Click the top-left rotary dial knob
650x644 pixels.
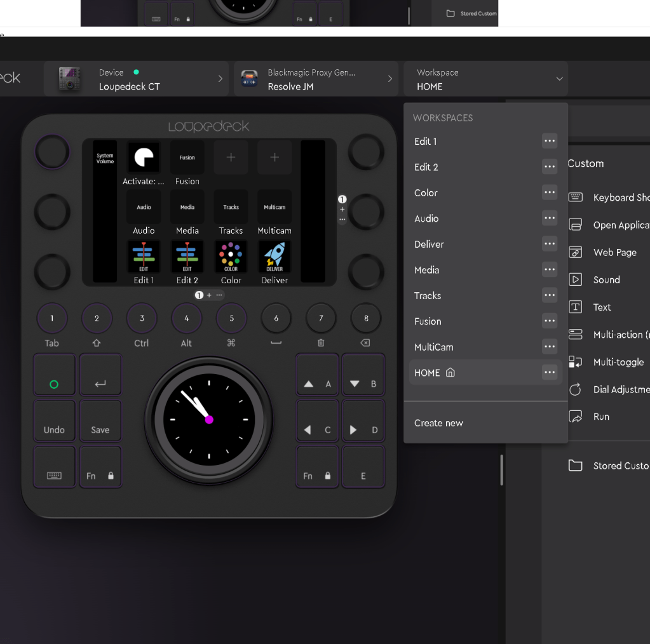pos(52,152)
